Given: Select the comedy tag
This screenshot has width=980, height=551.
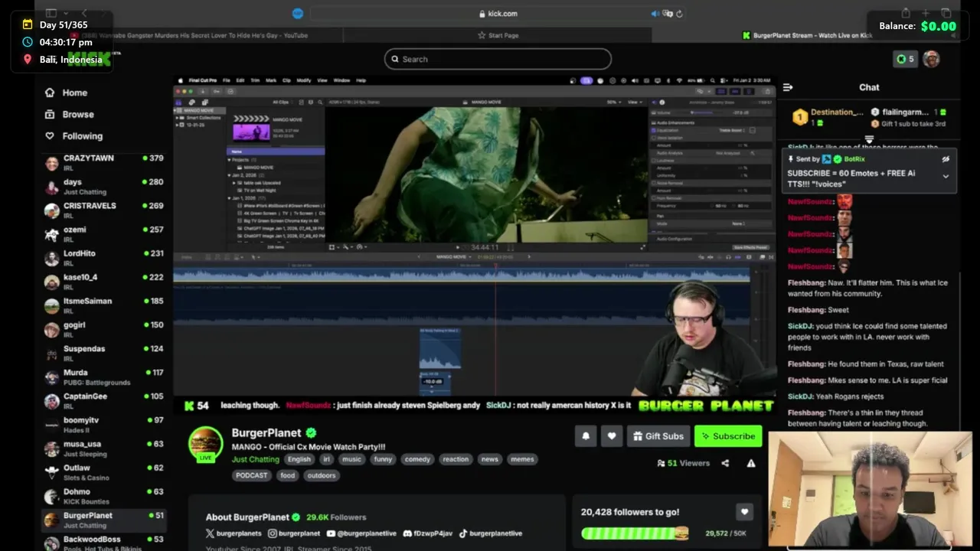Looking at the screenshot, I should click(x=417, y=459).
